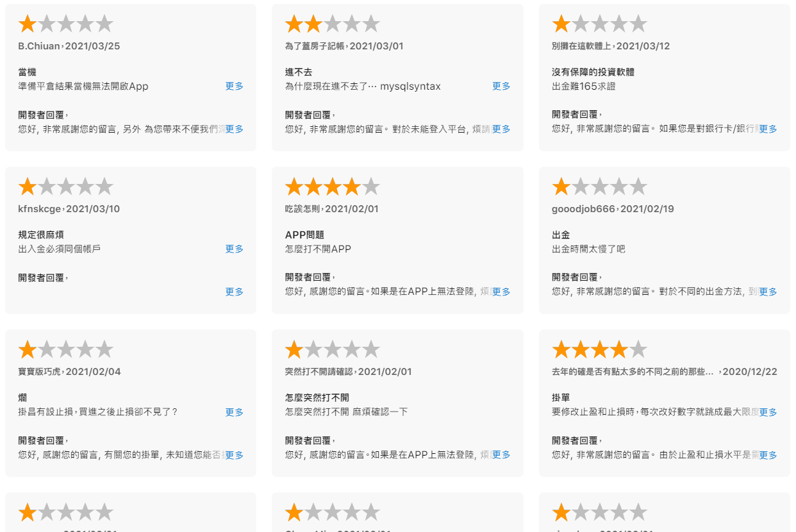Screen dimensions: 796x532
Task: Expand the developer reply under 進不去
Action: (501, 129)
